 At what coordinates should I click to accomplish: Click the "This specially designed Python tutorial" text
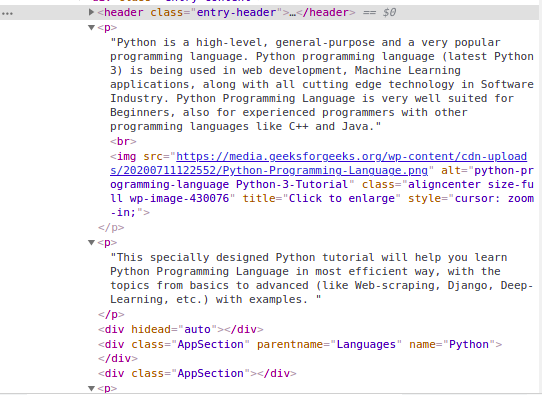click(321, 278)
